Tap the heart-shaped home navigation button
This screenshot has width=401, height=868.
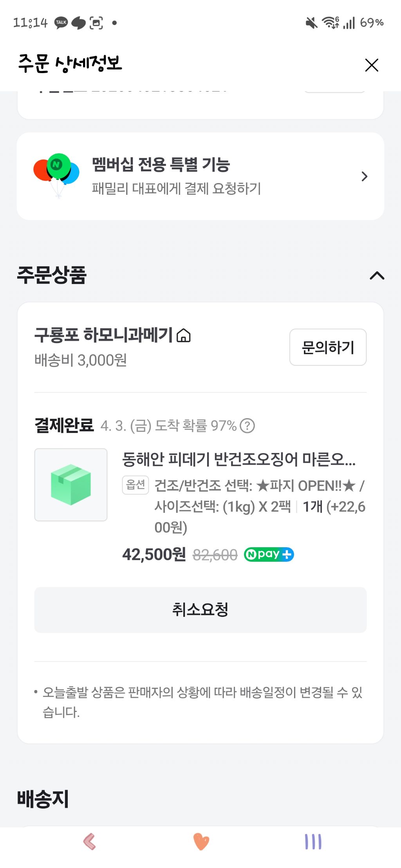[x=201, y=841]
